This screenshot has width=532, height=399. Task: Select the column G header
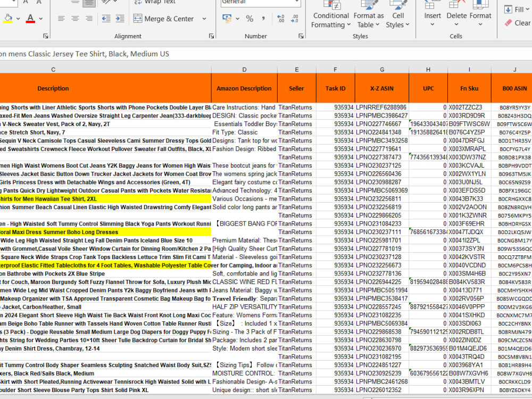[x=381, y=69]
